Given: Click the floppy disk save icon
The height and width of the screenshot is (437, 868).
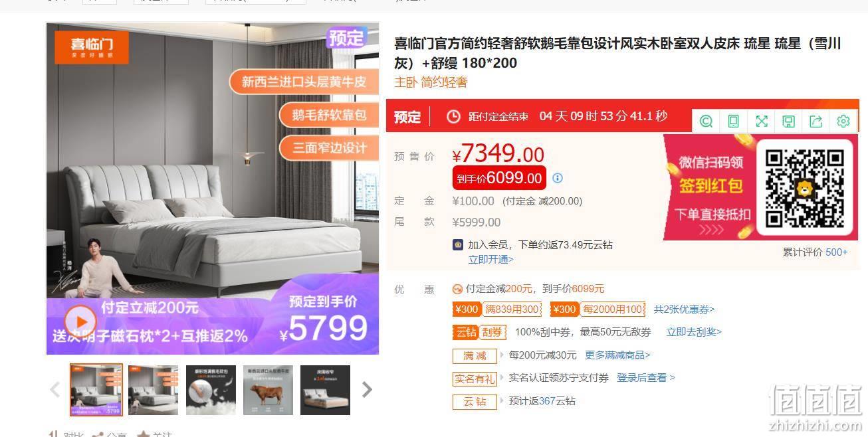Looking at the screenshot, I should pos(789,121).
